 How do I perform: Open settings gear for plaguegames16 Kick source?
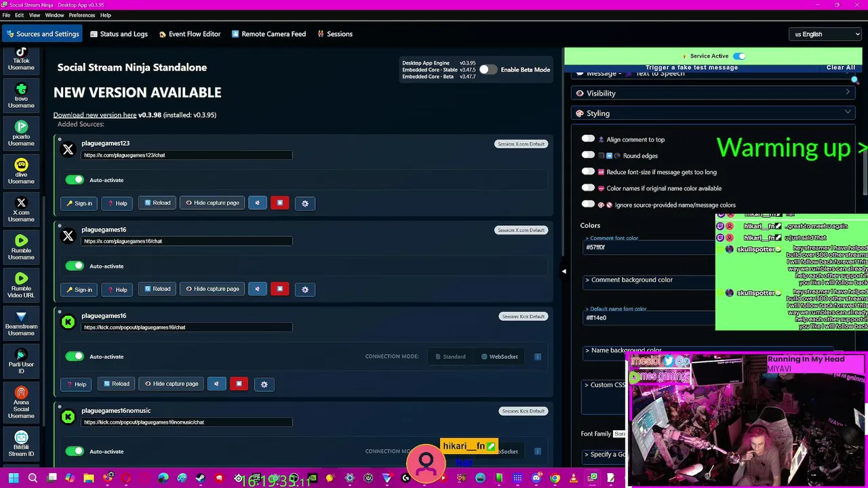(x=264, y=384)
